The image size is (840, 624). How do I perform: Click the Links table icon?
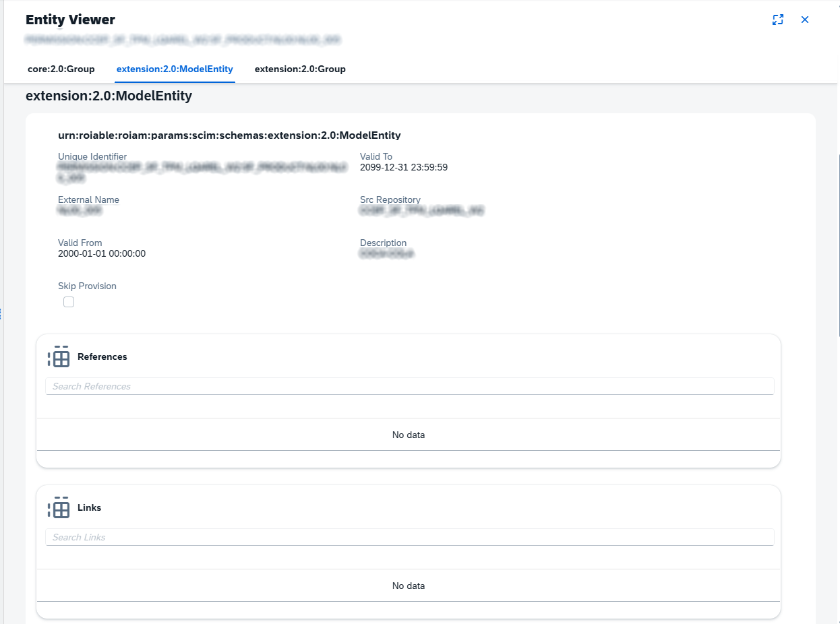pyautogui.click(x=59, y=508)
